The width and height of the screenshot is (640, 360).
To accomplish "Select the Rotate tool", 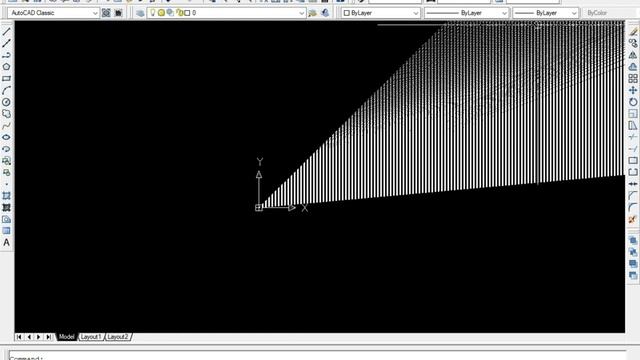I will tap(633, 102).
